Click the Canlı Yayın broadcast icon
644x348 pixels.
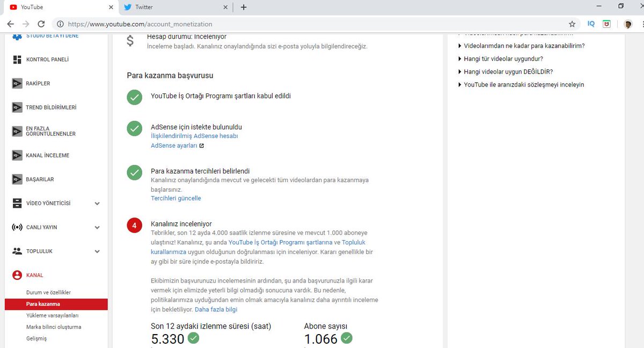click(x=17, y=227)
